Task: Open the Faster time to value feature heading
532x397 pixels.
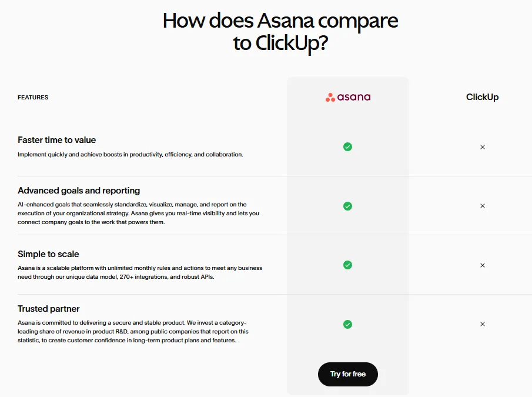Action: 56,140
